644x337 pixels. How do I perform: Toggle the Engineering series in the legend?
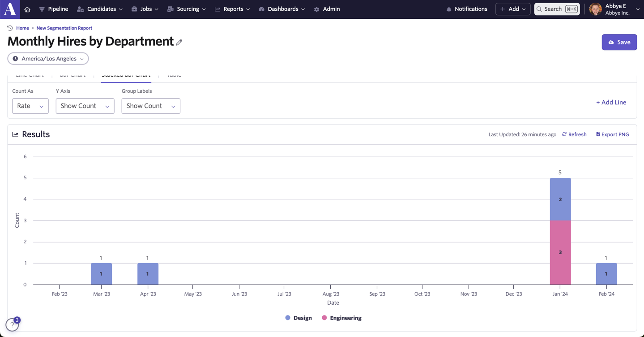pos(341,318)
